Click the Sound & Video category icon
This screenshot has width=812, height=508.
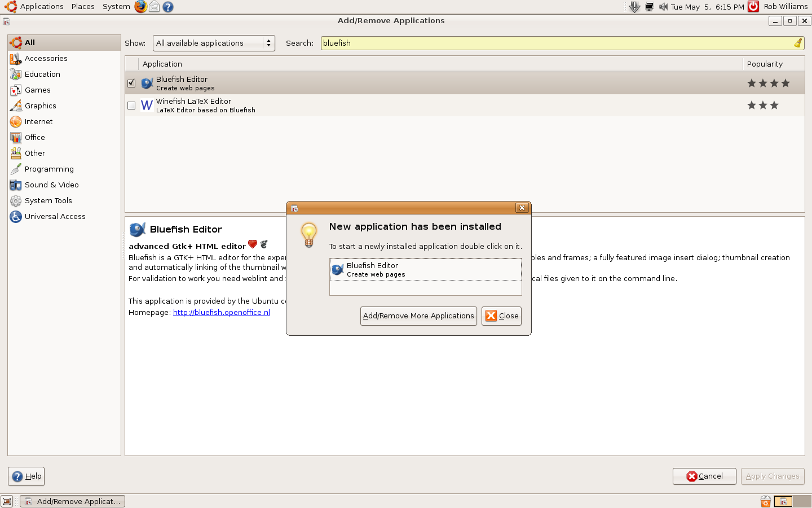[16, 185]
